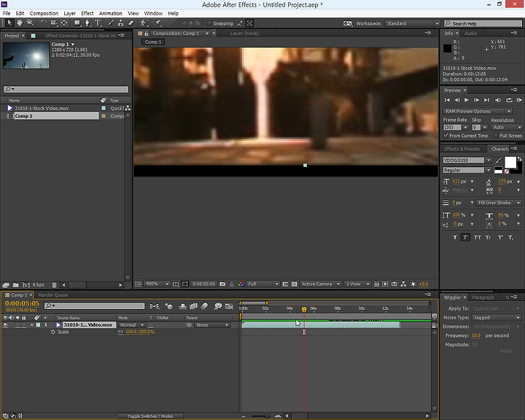Jump to first frame in Preview

(x=447, y=100)
